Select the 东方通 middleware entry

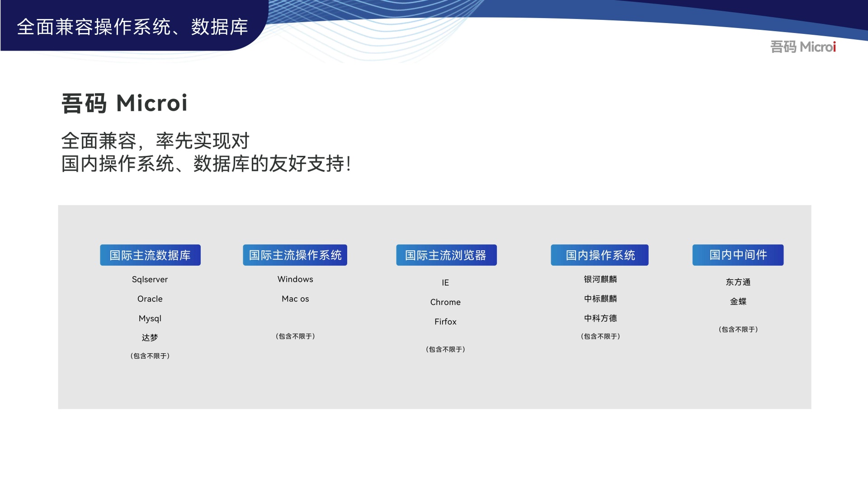[738, 282]
